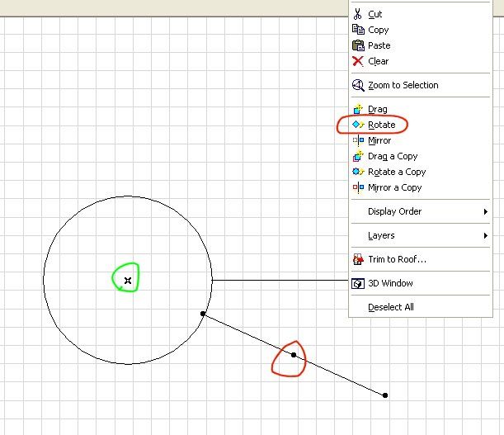
Task: Choose Zoom to Selection
Action: click(x=420, y=85)
